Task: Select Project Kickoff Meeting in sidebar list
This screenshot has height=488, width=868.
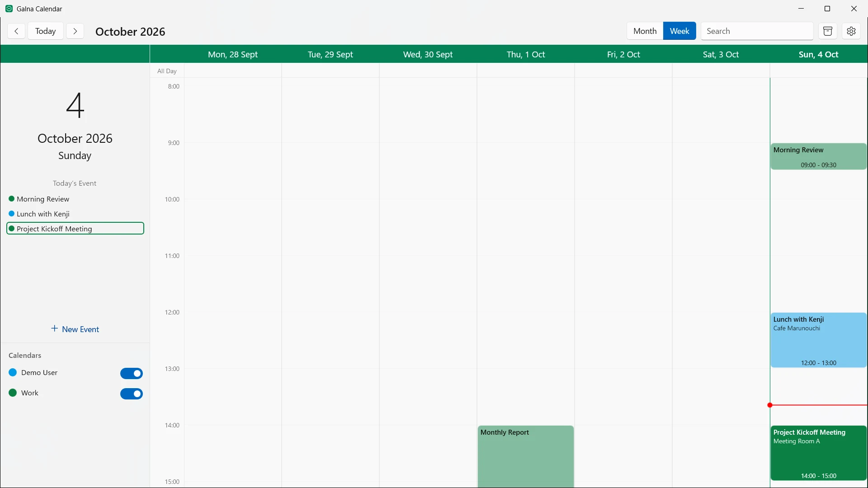Action: [75, 229]
